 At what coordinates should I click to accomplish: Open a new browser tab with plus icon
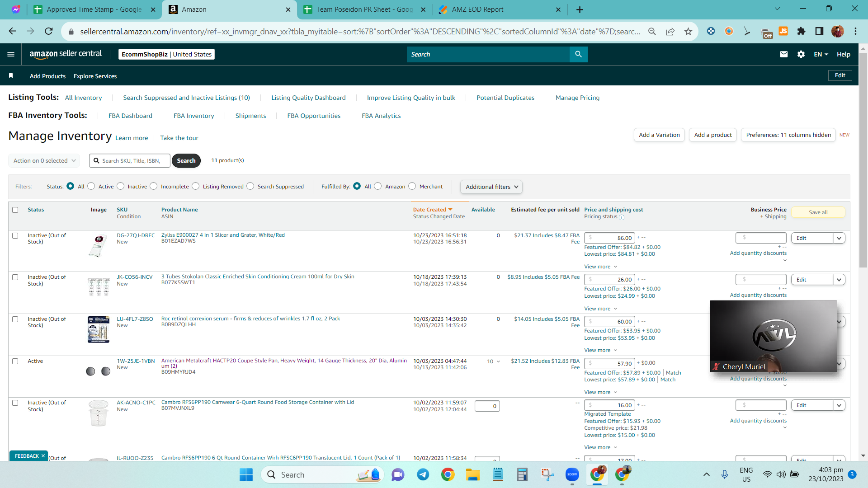580,9
